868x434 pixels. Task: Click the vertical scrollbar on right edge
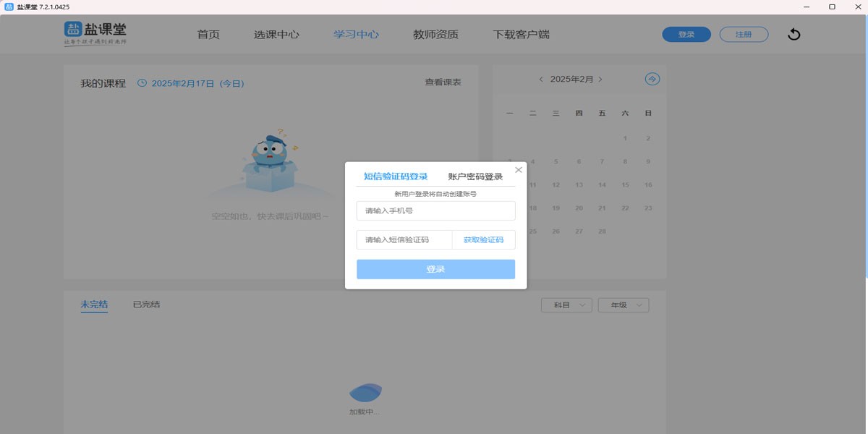coord(865,145)
